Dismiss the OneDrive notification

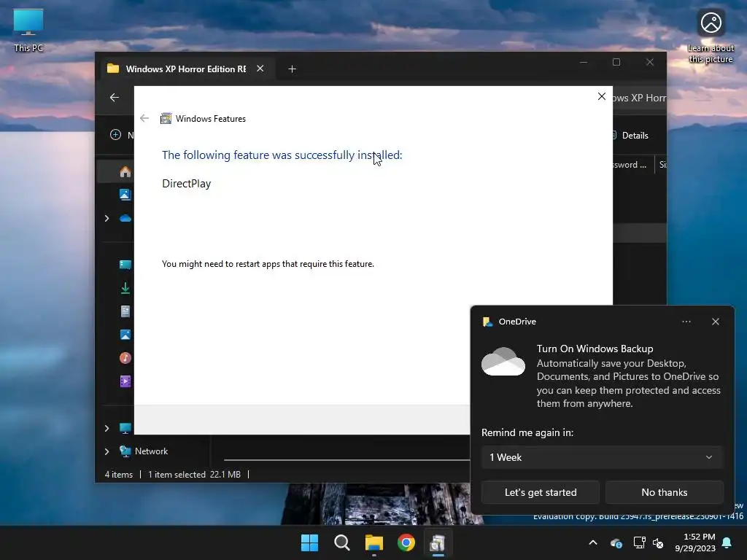coord(715,322)
